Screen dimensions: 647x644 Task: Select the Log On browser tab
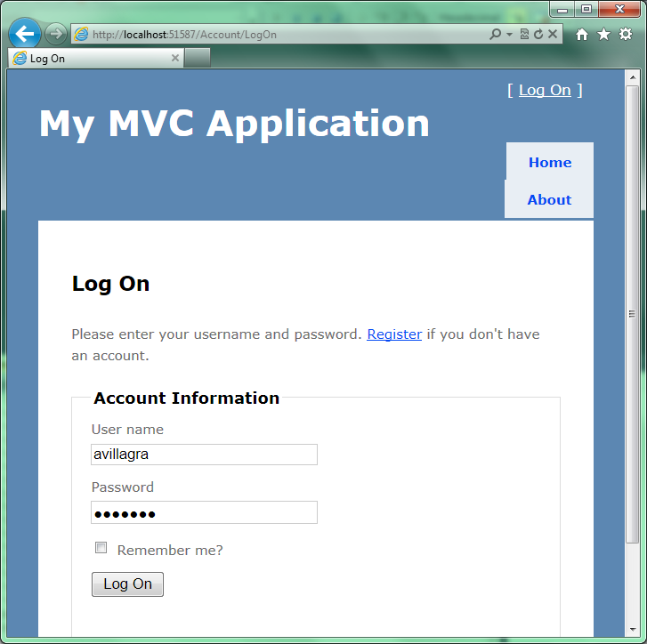(96, 58)
